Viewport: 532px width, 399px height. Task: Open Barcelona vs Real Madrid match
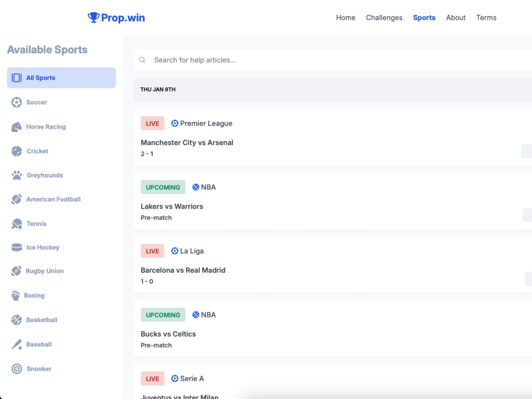[x=183, y=270]
